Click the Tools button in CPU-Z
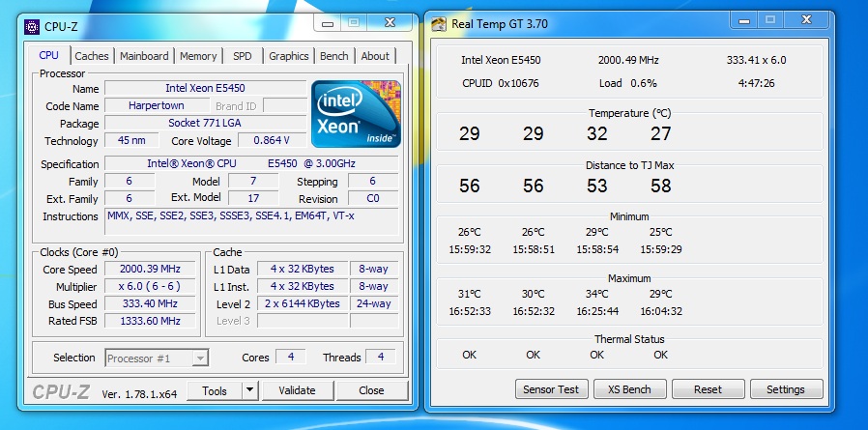The width and height of the screenshot is (868, 430). click(x=215, y=390)
